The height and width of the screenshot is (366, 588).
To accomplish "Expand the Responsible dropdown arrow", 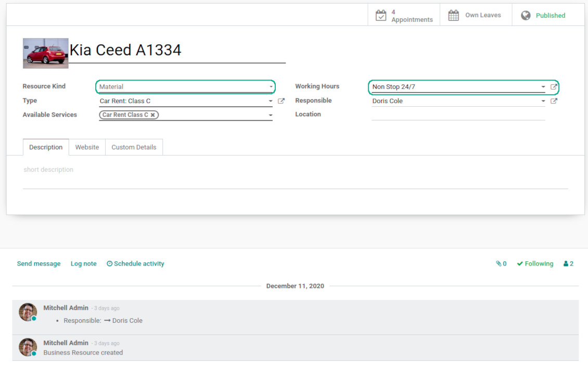I will 543,101.
